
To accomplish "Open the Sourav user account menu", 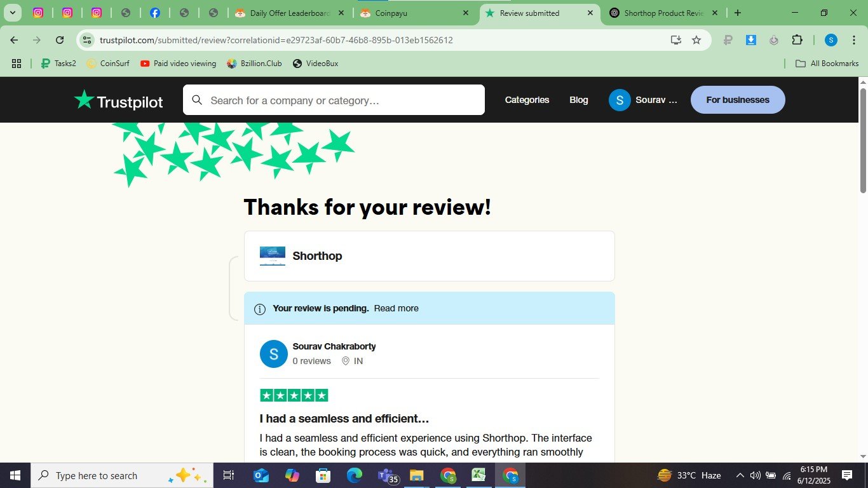I will pyautogui.click(x=643, y=100).
